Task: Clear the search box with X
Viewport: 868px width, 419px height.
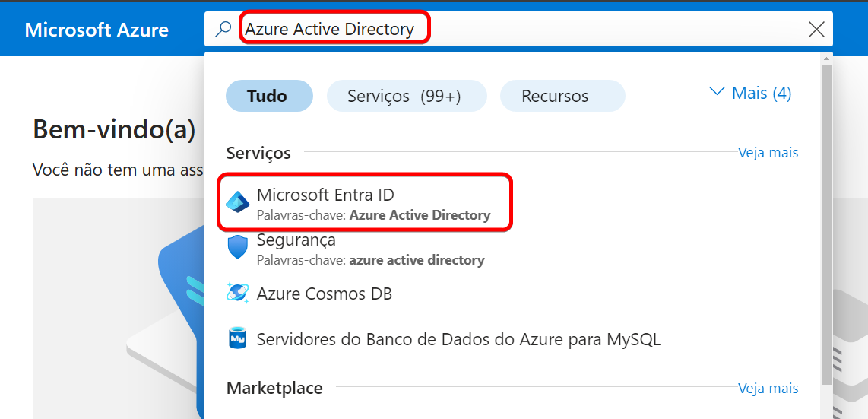Action: 816,30
